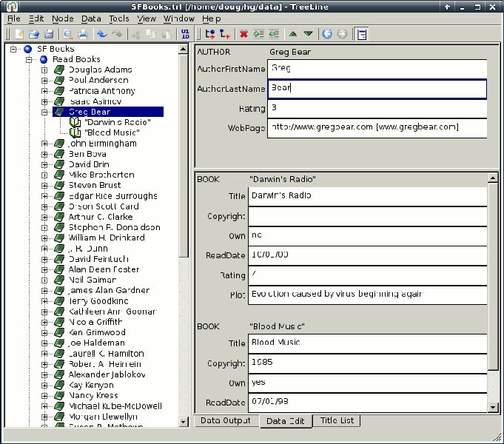
Task: Click the open book icon for "Darwin's Radio"
Action: click(x=75, y=122)
